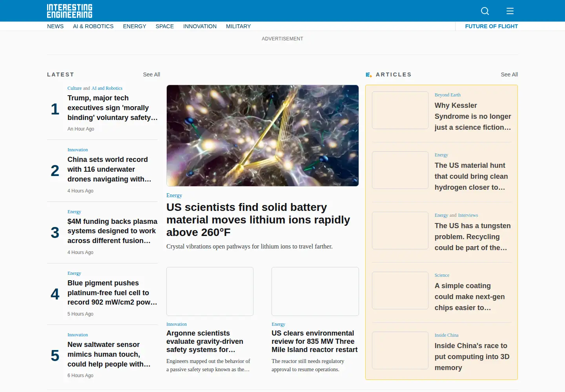Viewport: 565px width, 392px height.
Task: Click the Three Mile Island story thumbnail
Action: point(315,291)
